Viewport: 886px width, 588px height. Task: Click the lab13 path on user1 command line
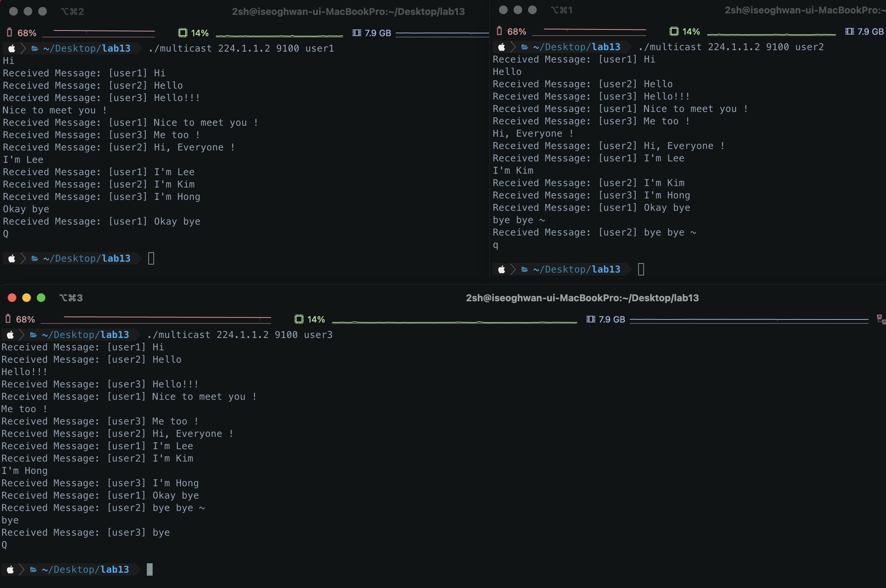(116, 48)
